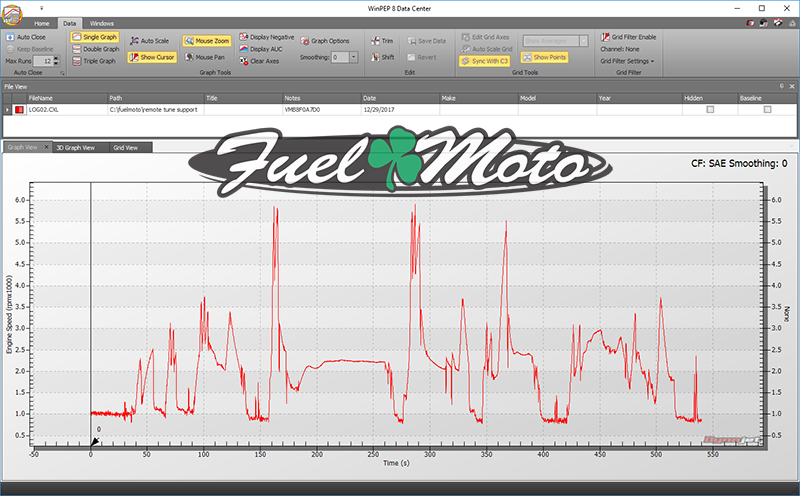Sort by Date column header

point(401,98)
